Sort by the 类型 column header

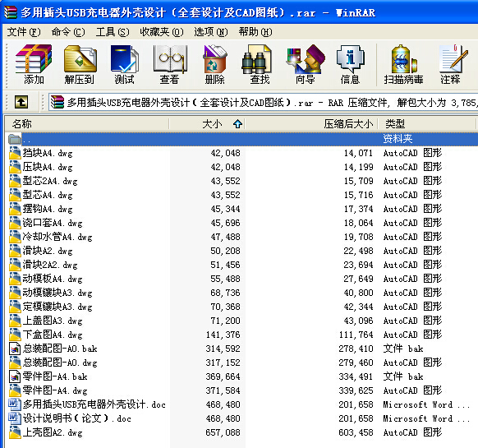click(x=427, y=124)
